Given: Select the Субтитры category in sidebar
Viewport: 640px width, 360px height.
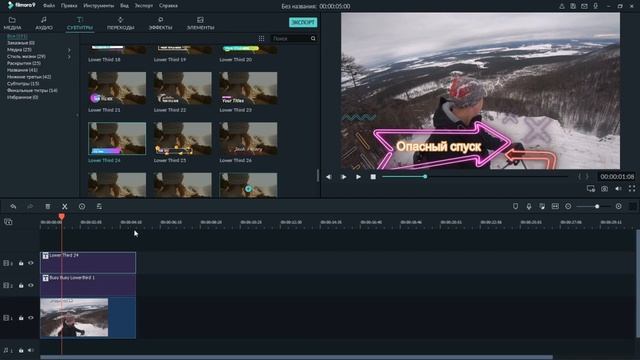Looking at the screenshot, I should pyautogui.click(x=23, y=84).
